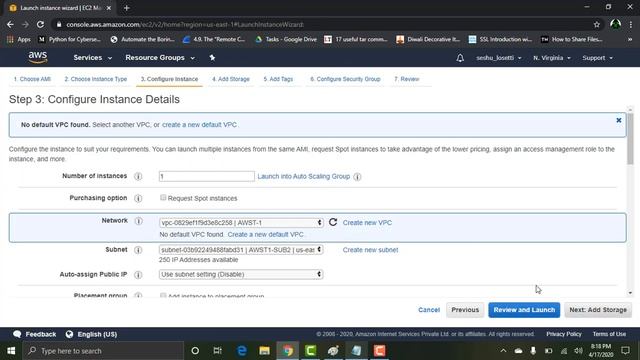640x360 pixels.
Task: Open the Network VPC dropdown
Action: (241, 222)
